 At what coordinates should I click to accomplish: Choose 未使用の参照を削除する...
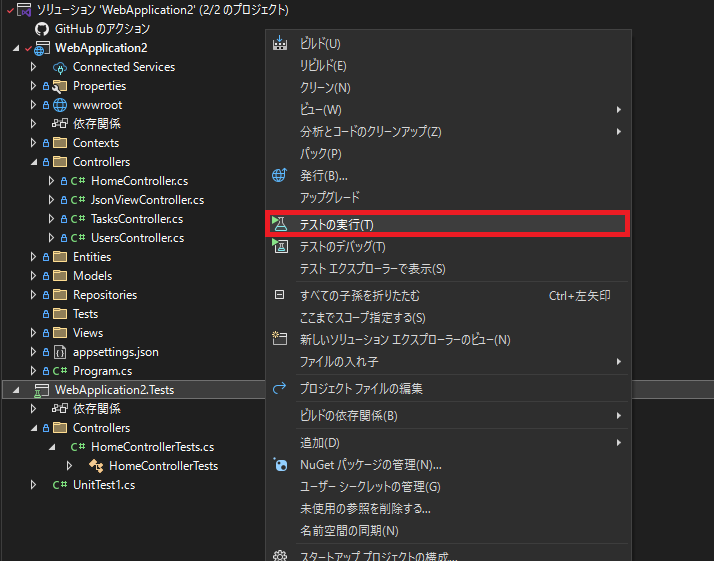pos(448,509)
